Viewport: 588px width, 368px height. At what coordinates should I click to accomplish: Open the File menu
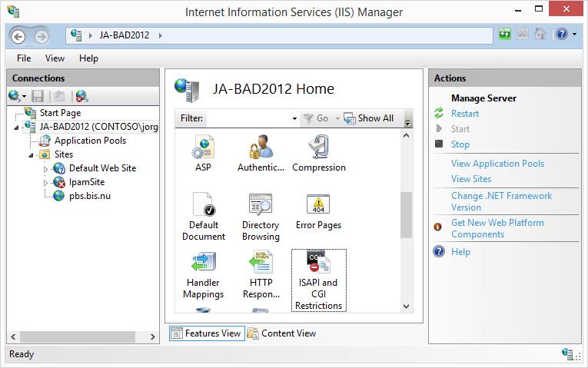pos(24,58)
